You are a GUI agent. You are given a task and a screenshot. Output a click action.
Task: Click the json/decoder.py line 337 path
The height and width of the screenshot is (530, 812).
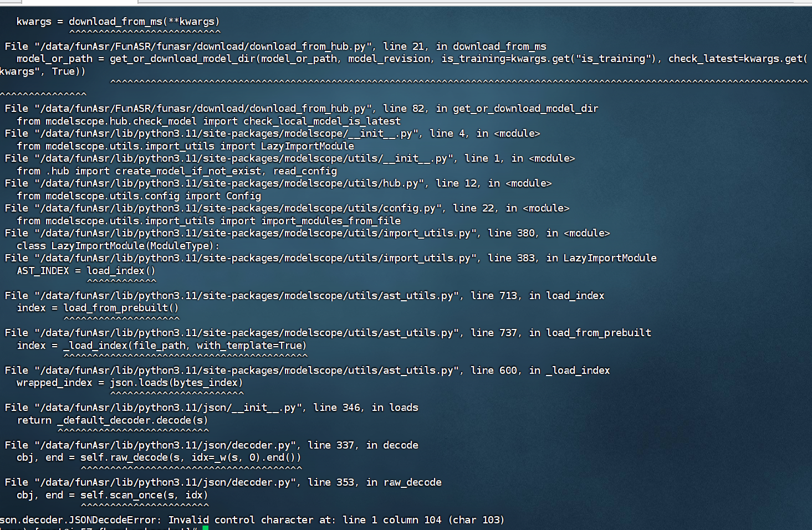(167, 445)
